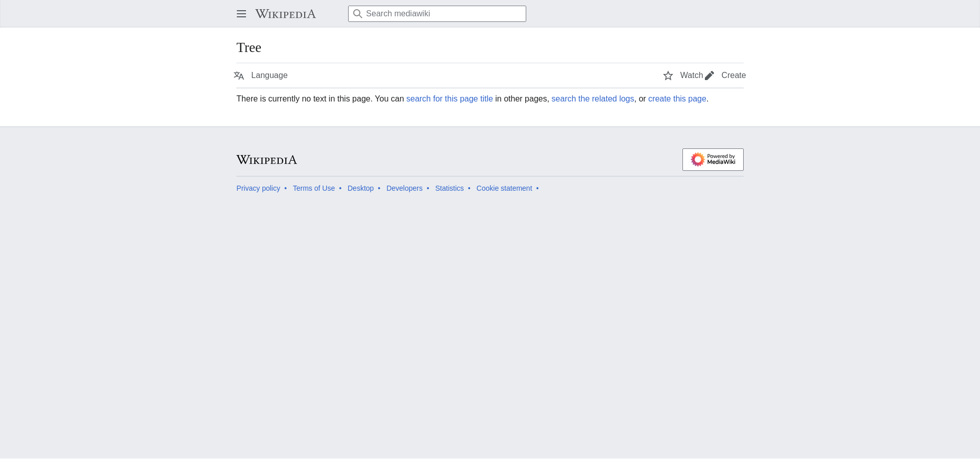
Task: Click the Wikipedia logo in header
Action: [x=285, y=14]
